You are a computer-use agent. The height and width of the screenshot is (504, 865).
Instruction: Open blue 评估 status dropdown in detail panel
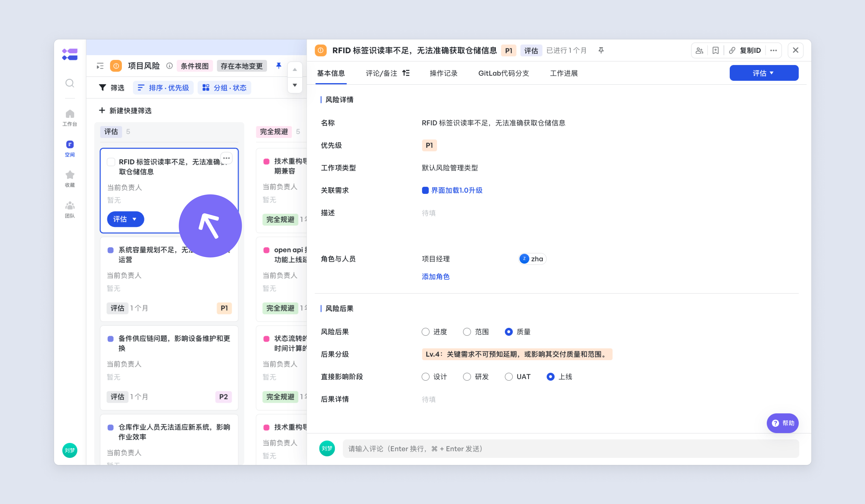point(764,73)
